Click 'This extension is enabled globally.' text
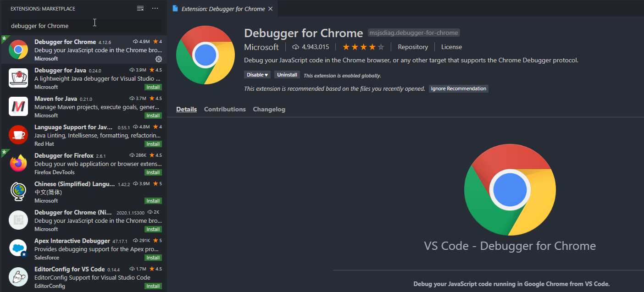Screen dimensions: 644x292 [342, 76]
